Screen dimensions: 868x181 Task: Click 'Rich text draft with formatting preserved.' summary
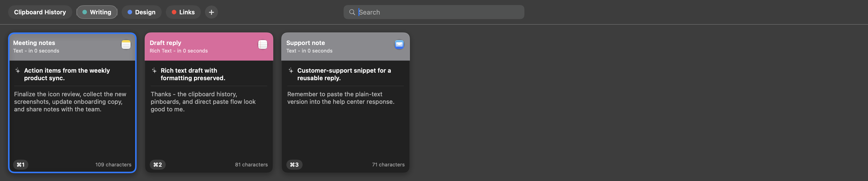(193, 74)
